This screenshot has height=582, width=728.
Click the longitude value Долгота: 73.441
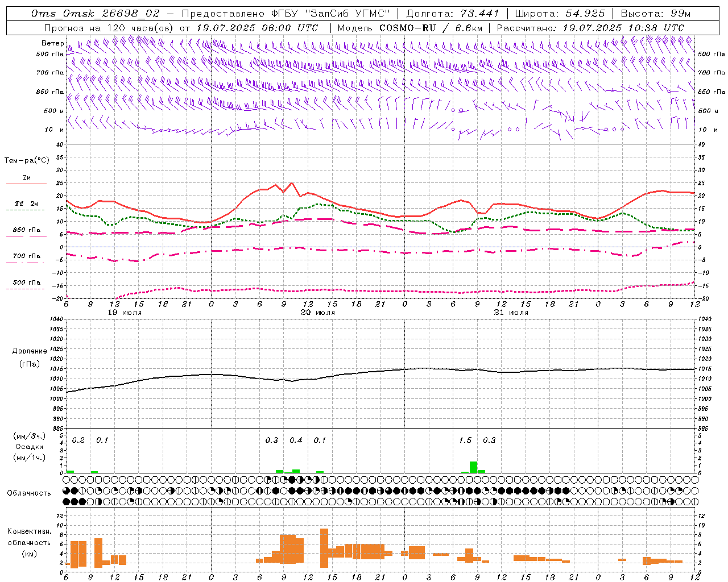(453, 14)
